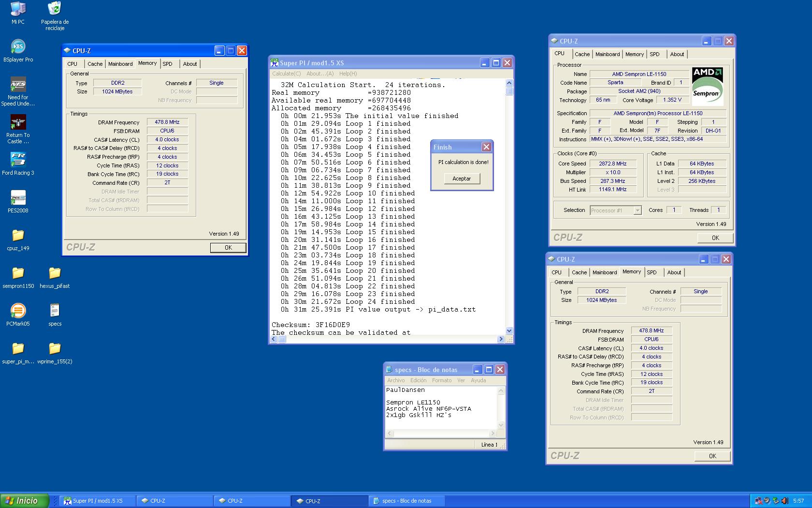Launch PES2008 desktop icon
This screenshot has height=508, width=812.
tap(18, 202)
